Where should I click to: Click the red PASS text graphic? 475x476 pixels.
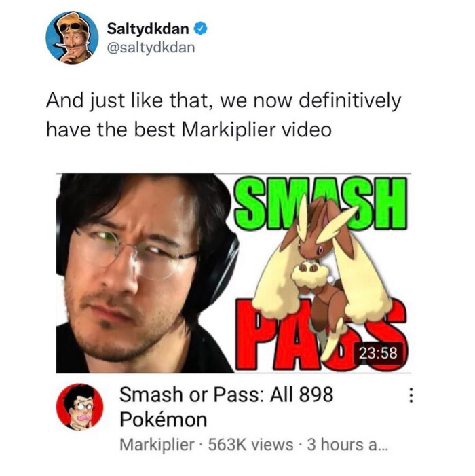322,334
